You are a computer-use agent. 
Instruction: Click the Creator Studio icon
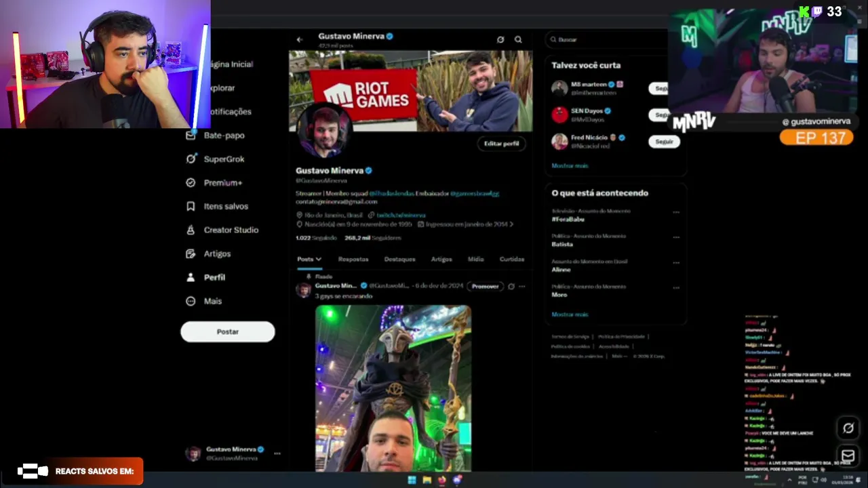pyautogui.click(x=191, y=230)
